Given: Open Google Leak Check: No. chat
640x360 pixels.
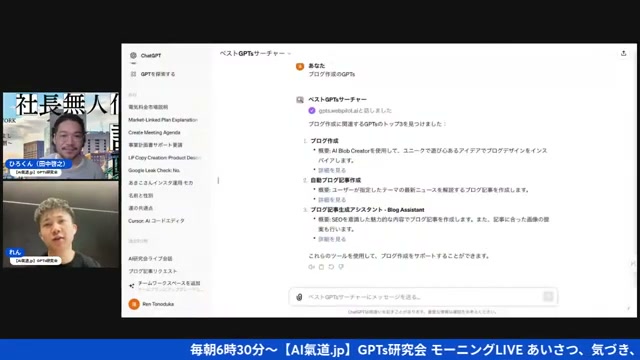Looking at the screenshot, I should pyautogui.click(x=154, y=170).
